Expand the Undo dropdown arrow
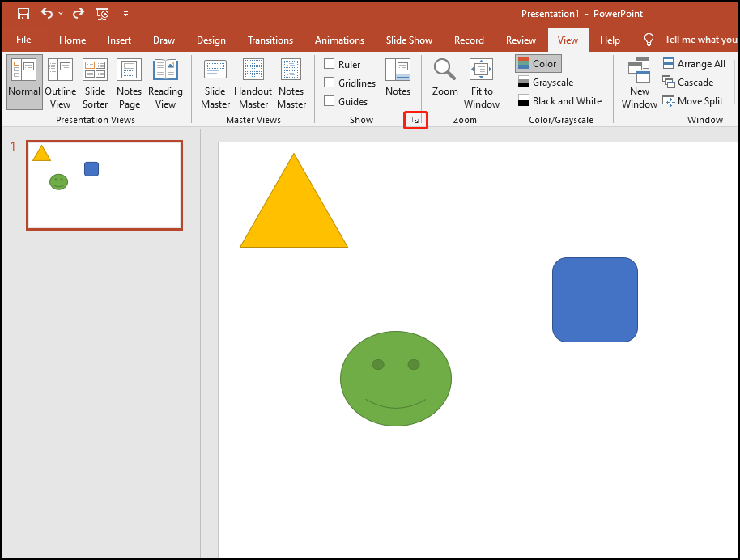 (60, 14)
